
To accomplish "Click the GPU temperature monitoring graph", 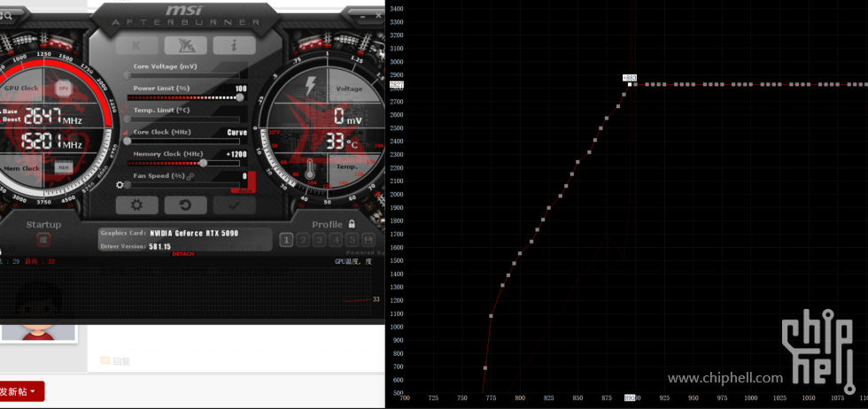I will [x=188, y=293].
